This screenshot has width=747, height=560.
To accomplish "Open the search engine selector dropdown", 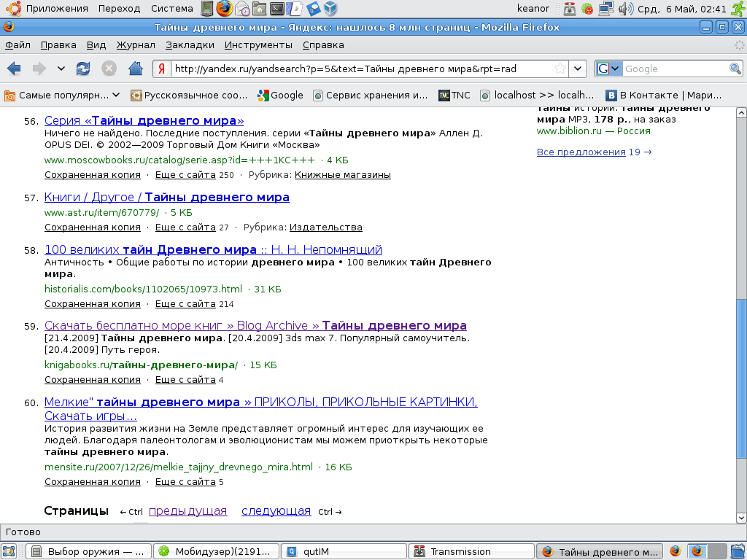I will click(609, 69).
